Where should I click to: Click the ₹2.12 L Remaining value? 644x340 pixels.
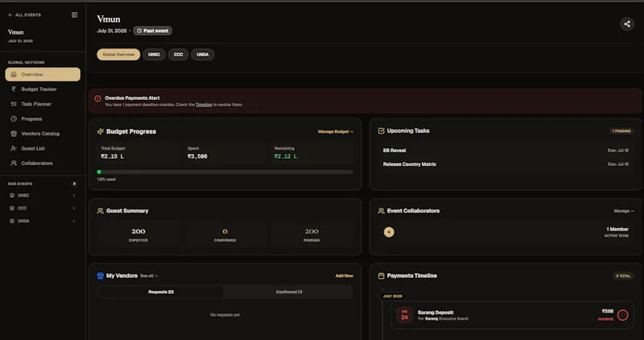pos(286,156)
